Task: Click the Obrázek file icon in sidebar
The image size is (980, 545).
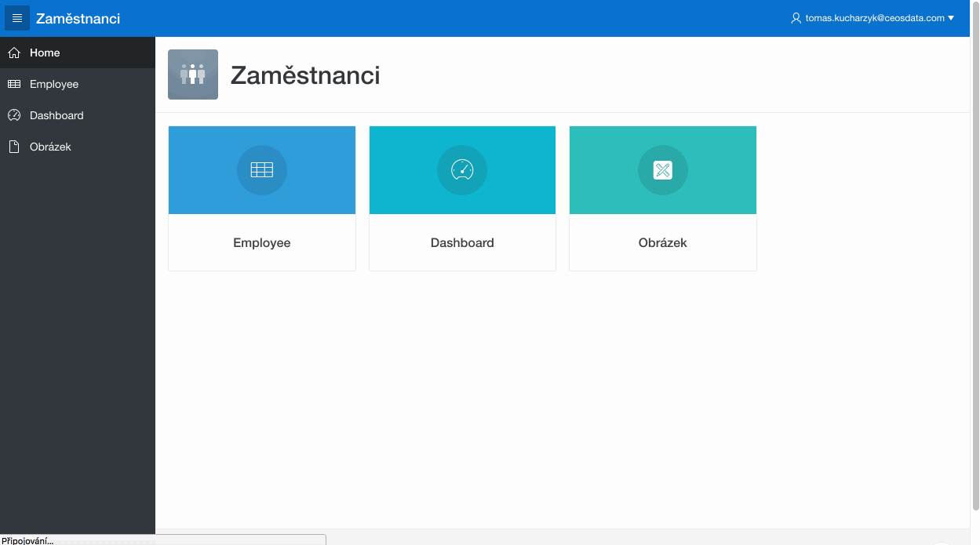Action: (13, 147)
